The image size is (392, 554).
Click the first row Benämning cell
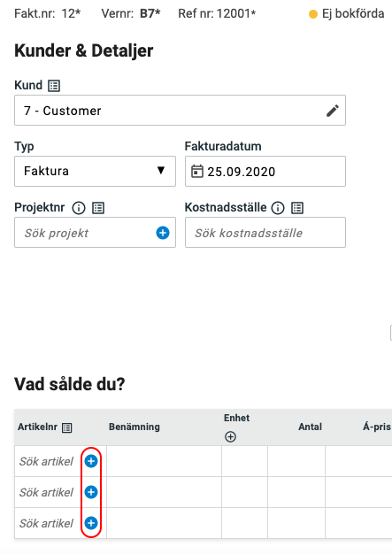click(x=165, y=461)
